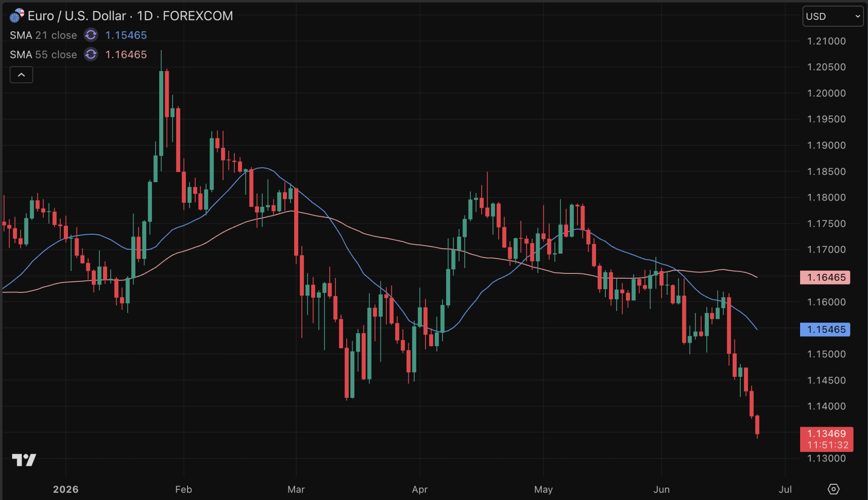Viewport: 868px width, 500px height.
Task: Click the SMA 21 indicator status icon
Action: [91, 35]
